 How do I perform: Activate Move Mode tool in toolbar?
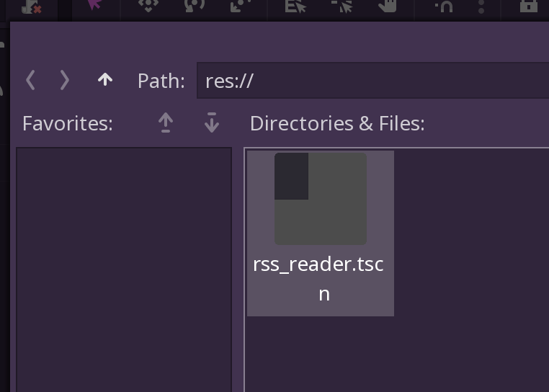148,5
